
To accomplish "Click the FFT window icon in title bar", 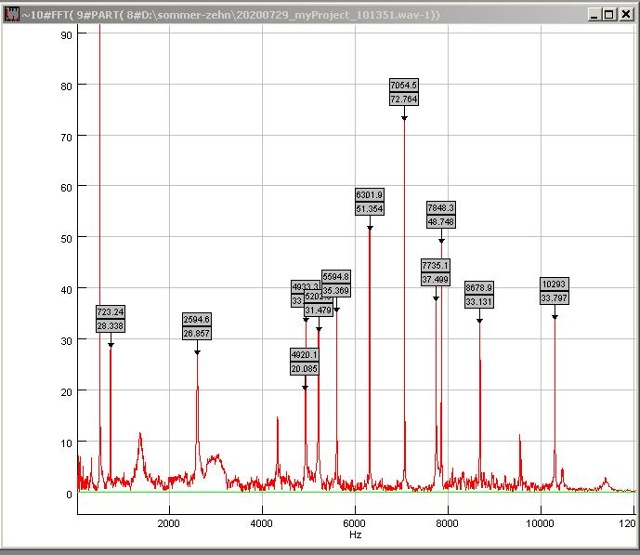I will click(11, 15).
